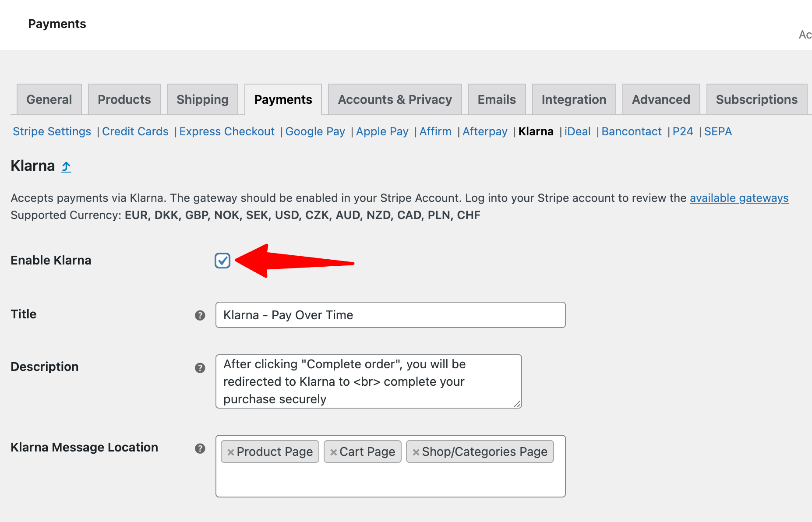Click the help icon next to Title
The height and width of the screenshot is (522, 812).
(x=200, y=315)
